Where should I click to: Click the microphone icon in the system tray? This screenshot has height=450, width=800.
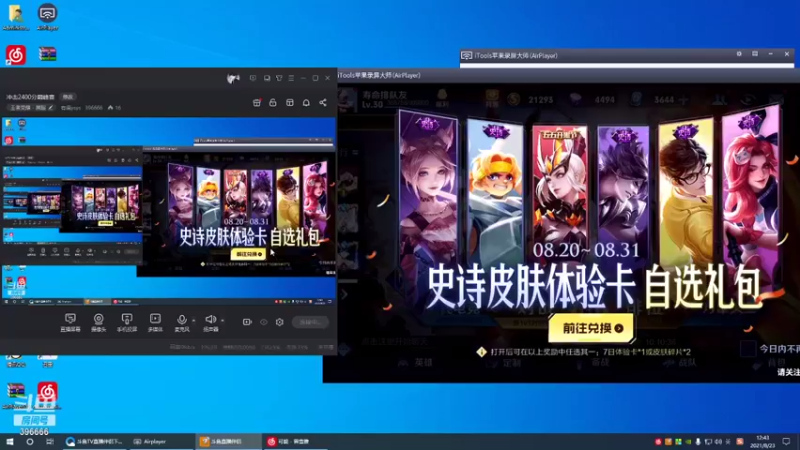(x=698, y=441)
